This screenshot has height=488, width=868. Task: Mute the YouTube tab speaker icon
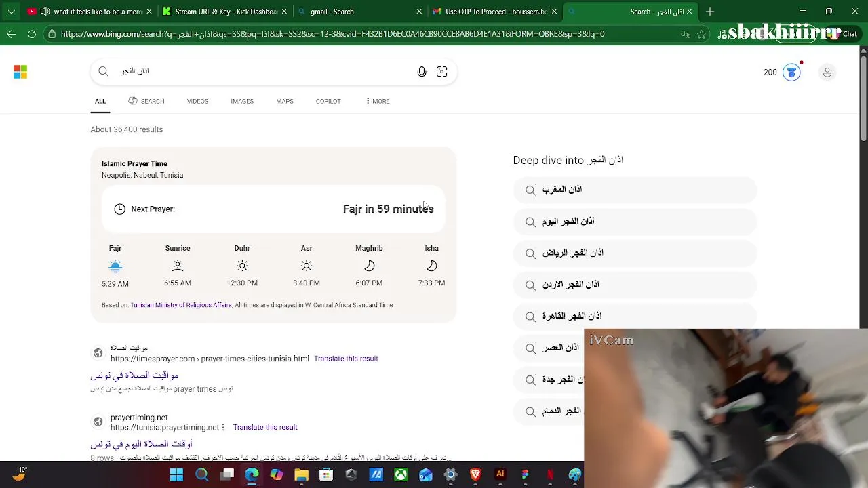45,12
